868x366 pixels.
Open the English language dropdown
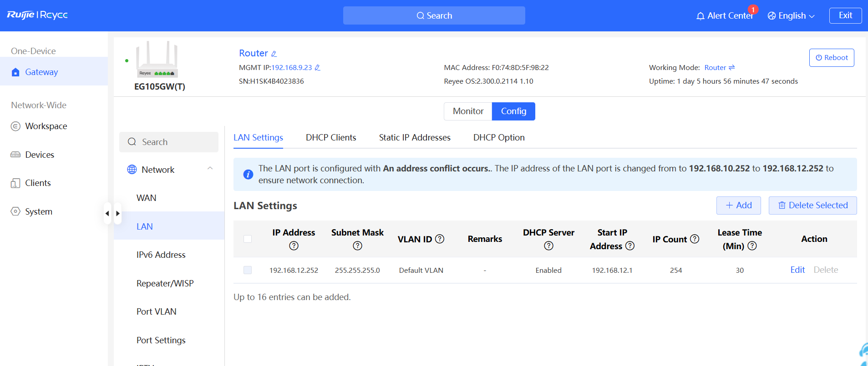click(x=791, y=16)
